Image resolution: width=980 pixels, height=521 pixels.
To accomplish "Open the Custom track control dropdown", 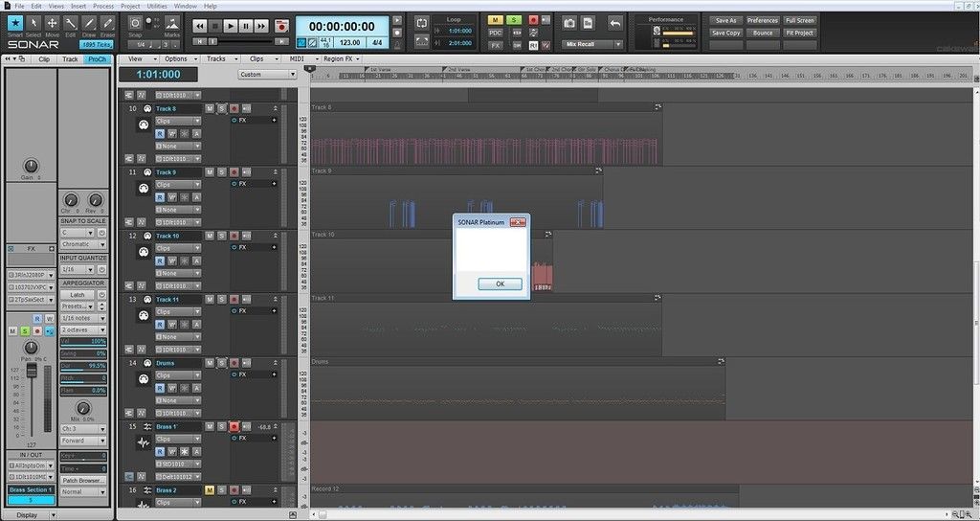I will point(266,75).
